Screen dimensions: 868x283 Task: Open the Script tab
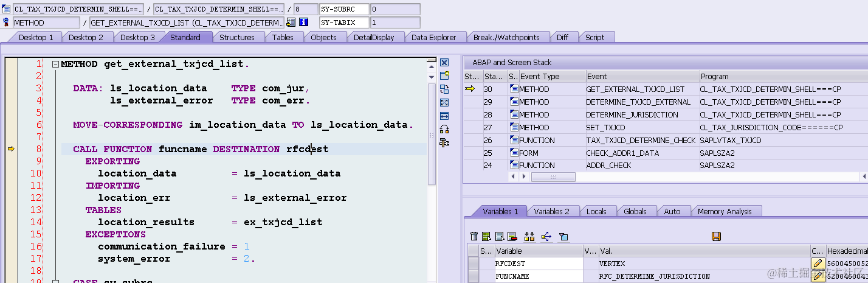(x=594, y=37)
